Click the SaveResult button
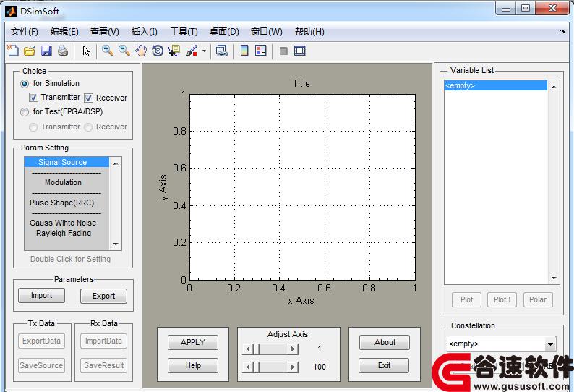This screenshot has width=574, height=392. point(103,365)
